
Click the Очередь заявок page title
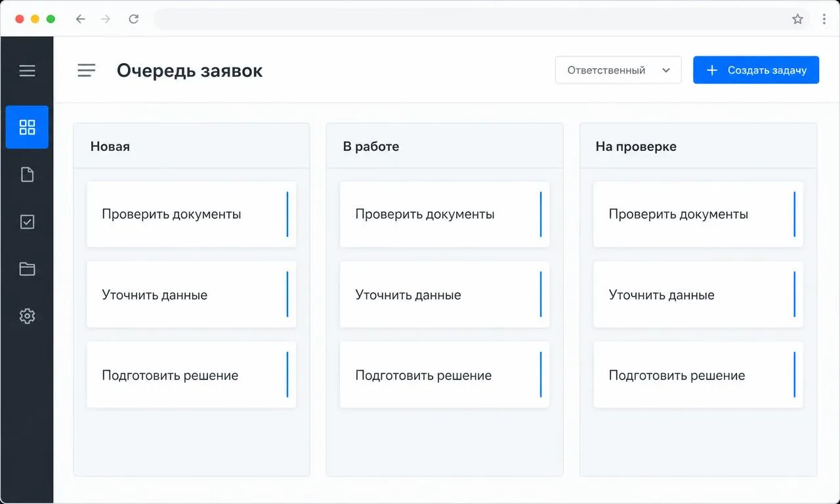click(190, 71)
